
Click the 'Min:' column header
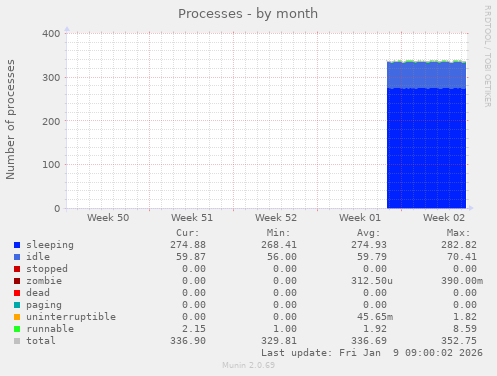pos(278,233)
